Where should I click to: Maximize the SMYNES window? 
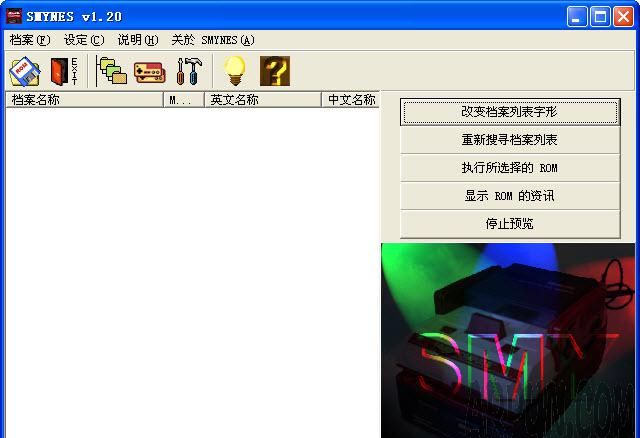(x=600, y=17)
